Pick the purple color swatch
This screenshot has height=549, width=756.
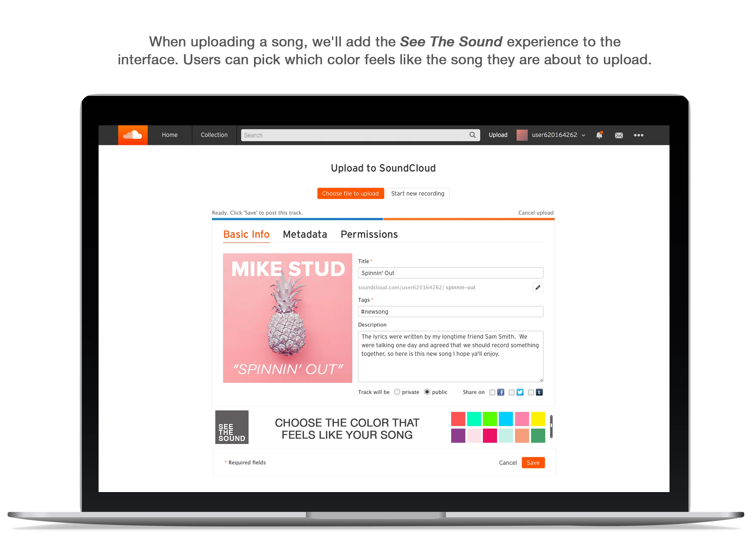(x=458, y=436)
